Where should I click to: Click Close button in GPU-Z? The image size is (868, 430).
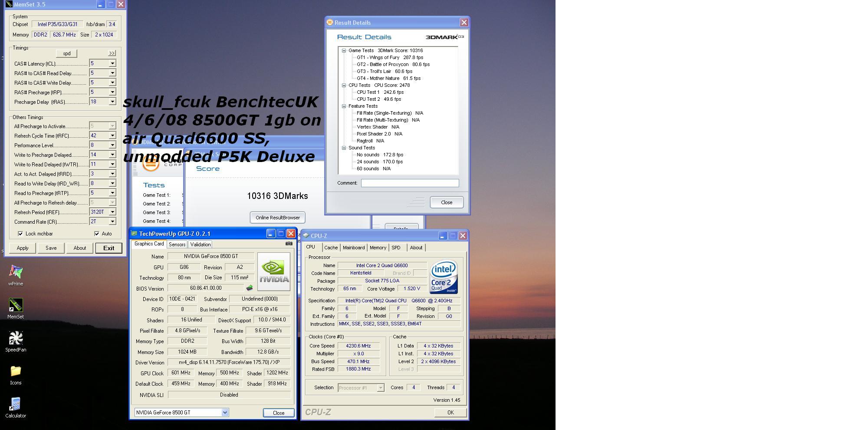279,413
